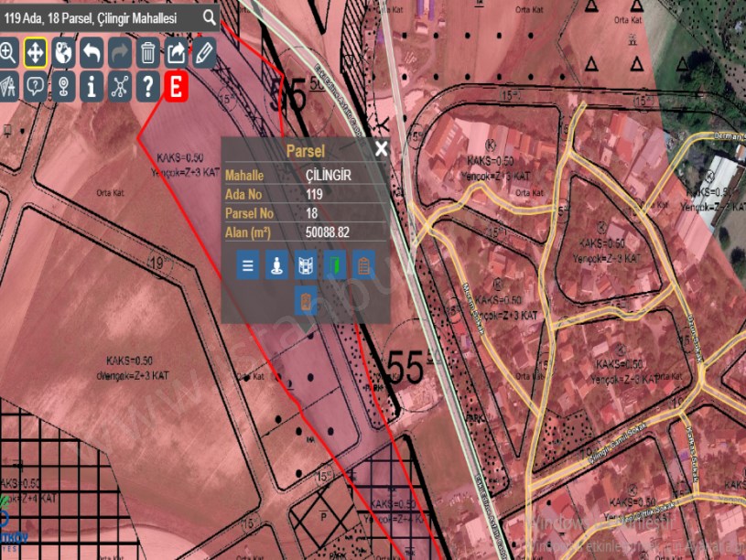Screen dimensions: 746x560
Task: Close the Parsel info popup
Action: 381,150
